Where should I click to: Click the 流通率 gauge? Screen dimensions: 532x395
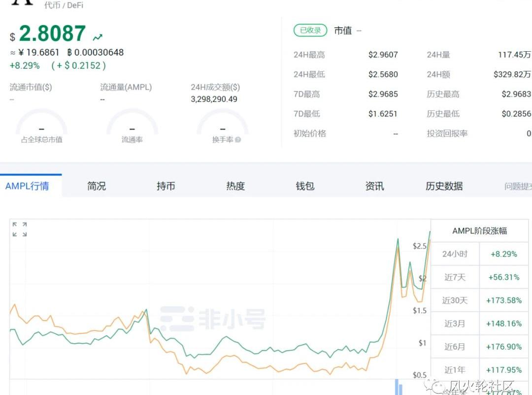(132, 126)
